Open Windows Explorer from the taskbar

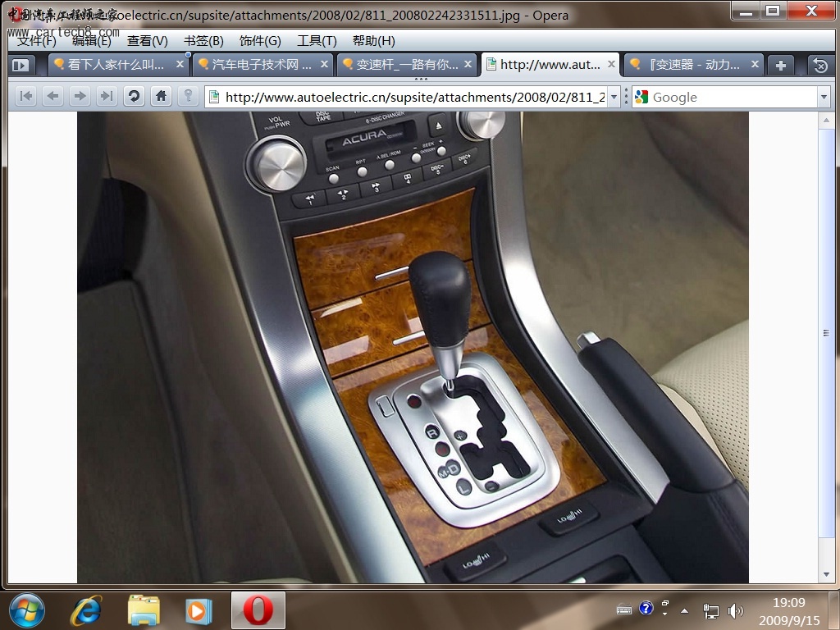[143, 610]
